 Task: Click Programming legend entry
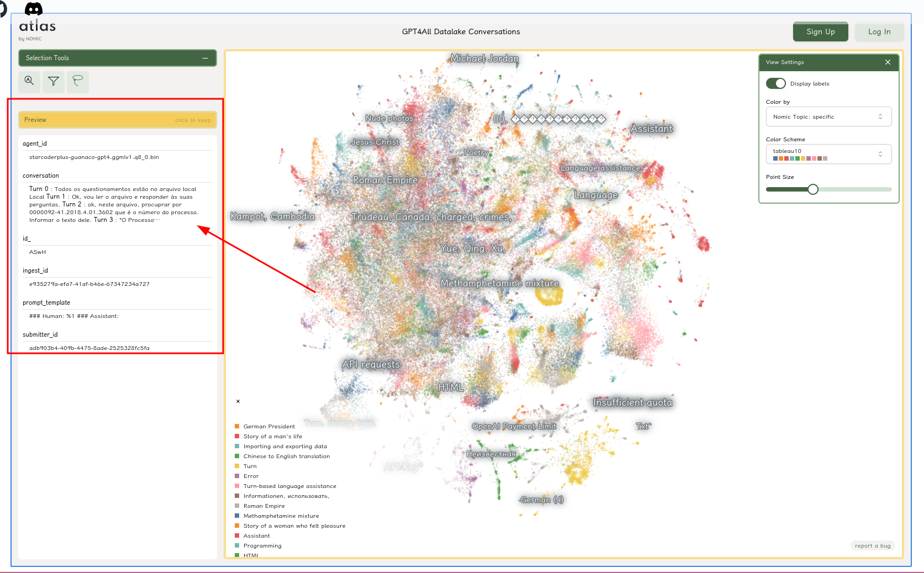[262, 545]
